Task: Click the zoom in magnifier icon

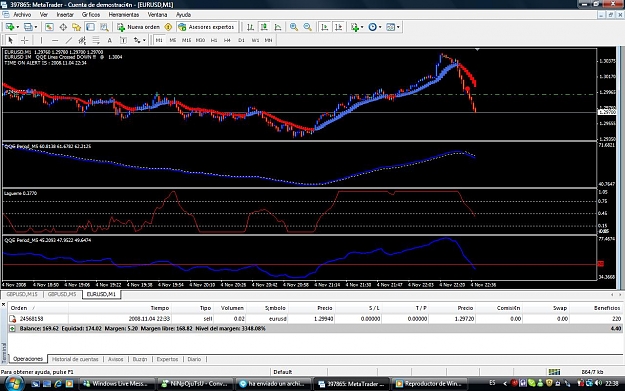Action: click(x=294, y=27)
